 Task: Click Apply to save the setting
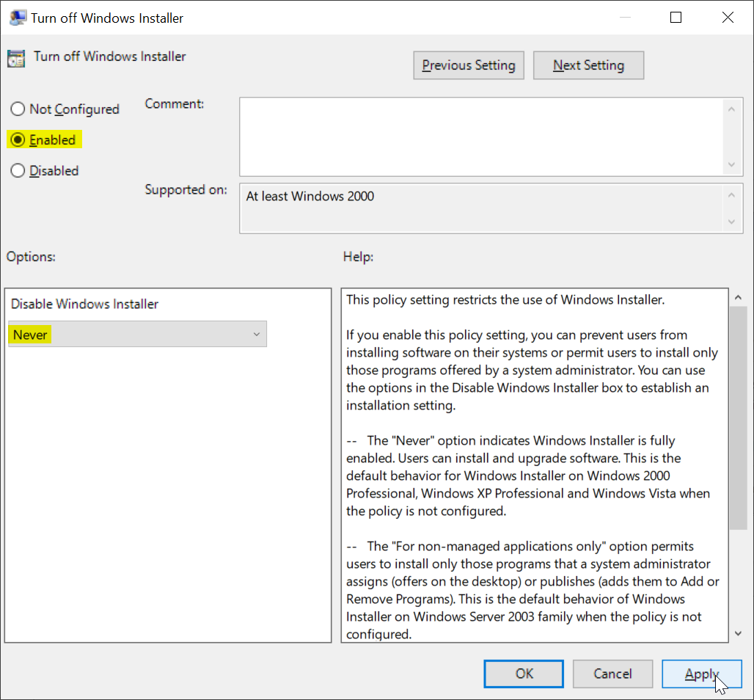tap(702, 674)
